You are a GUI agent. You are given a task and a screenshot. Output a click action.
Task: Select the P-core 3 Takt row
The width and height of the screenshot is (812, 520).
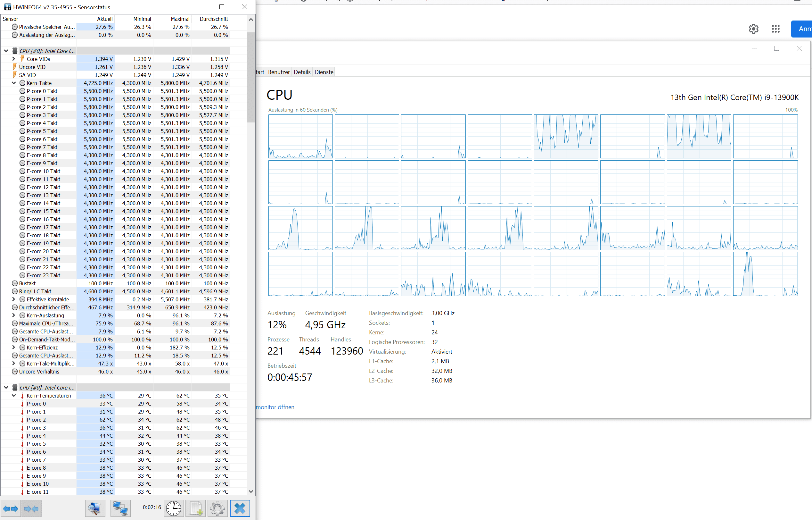115,115
